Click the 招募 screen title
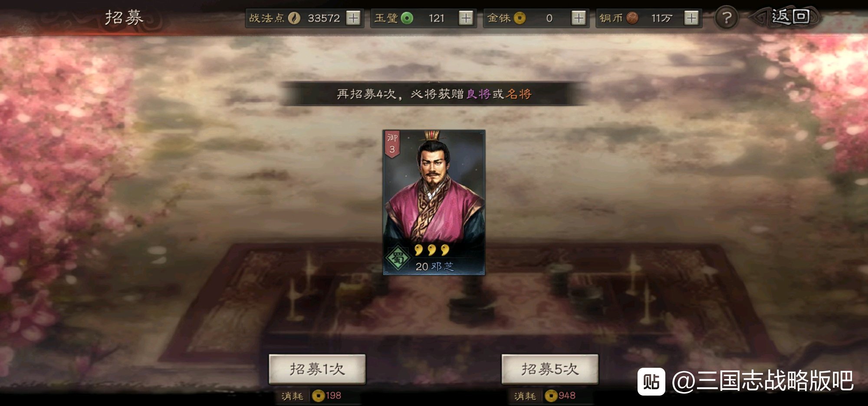The width and height of the screenshot is (868, 406). pos(124,18)
